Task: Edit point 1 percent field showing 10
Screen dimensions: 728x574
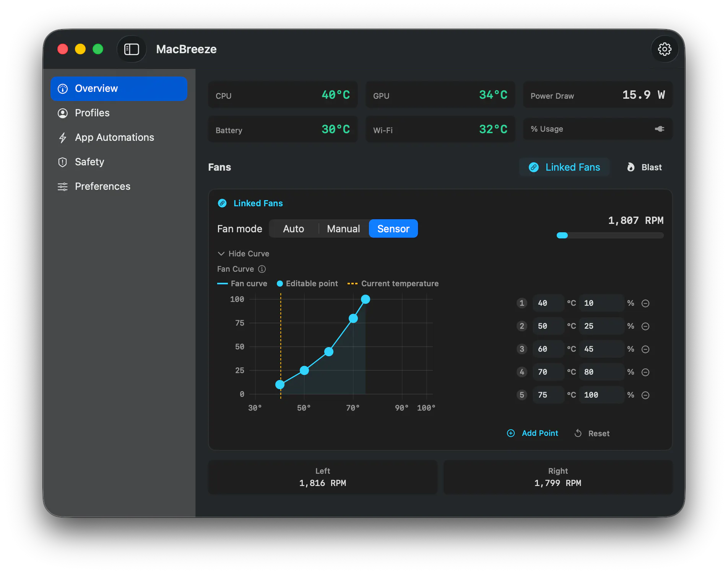Action: pyautogui.click(x=601, y=303)
